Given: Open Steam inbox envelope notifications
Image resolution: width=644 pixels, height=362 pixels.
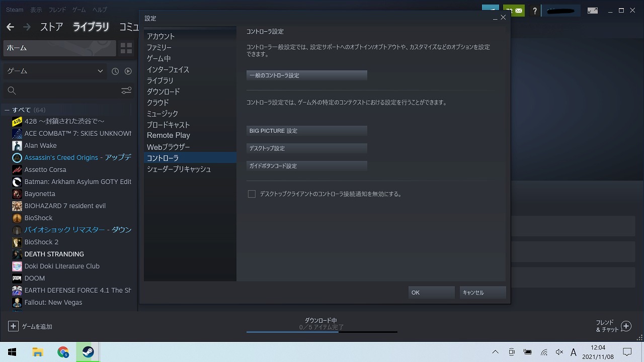Looking at the screenshot, I should coord(515,11).
